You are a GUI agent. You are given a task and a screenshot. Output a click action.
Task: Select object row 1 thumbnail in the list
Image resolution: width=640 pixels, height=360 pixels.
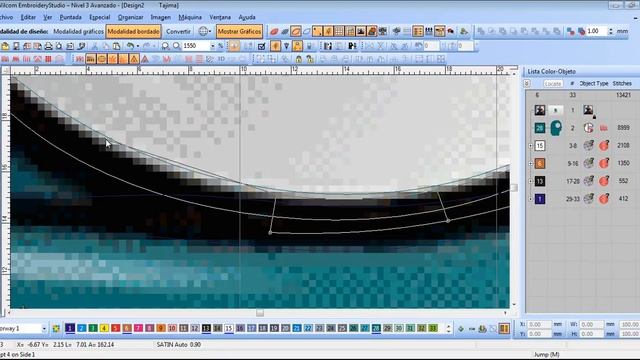click(x=540, y=110)
